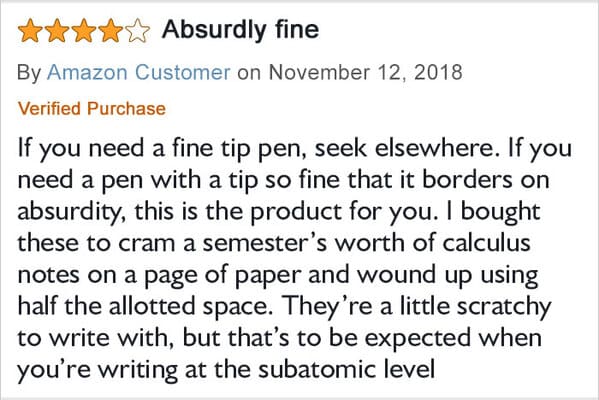Click the empty fifth rating star
Screen dimensions: 599x400
pyautogui.click(x=137, y=31)
